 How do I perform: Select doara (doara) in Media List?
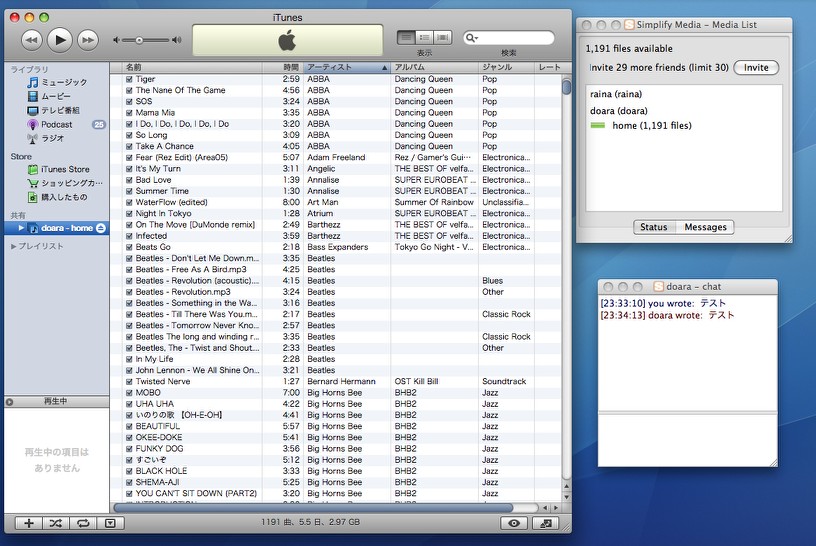[619, 111]
